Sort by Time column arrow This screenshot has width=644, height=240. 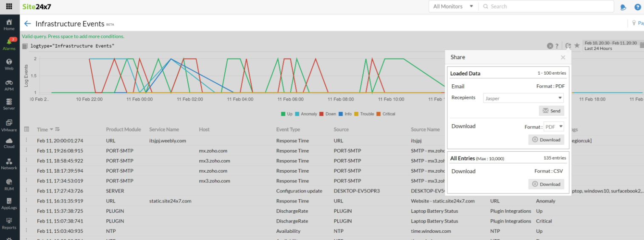pyautogui.click(x=52, y=129)
